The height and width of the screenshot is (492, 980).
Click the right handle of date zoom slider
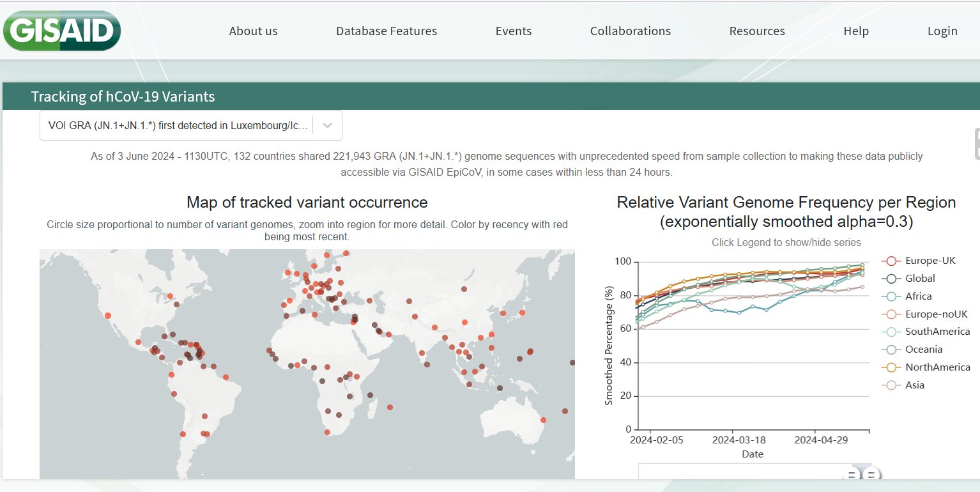tap(871, 475)
